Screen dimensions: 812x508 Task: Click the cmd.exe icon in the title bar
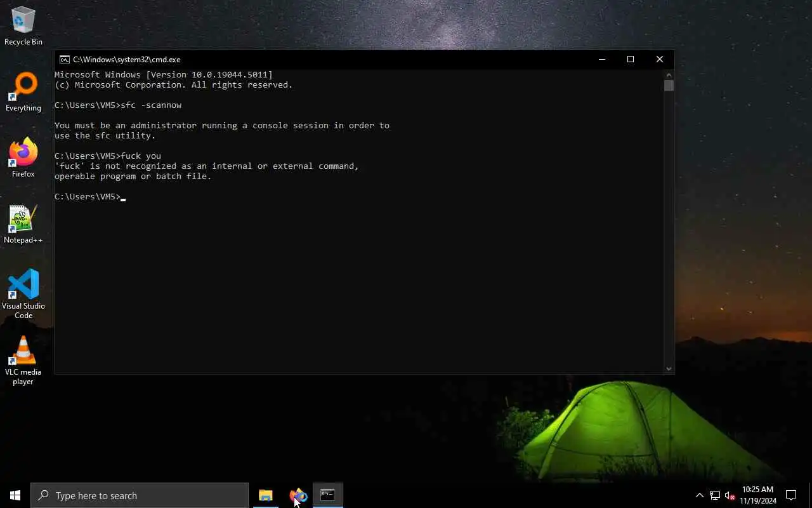tap(65, 59)
